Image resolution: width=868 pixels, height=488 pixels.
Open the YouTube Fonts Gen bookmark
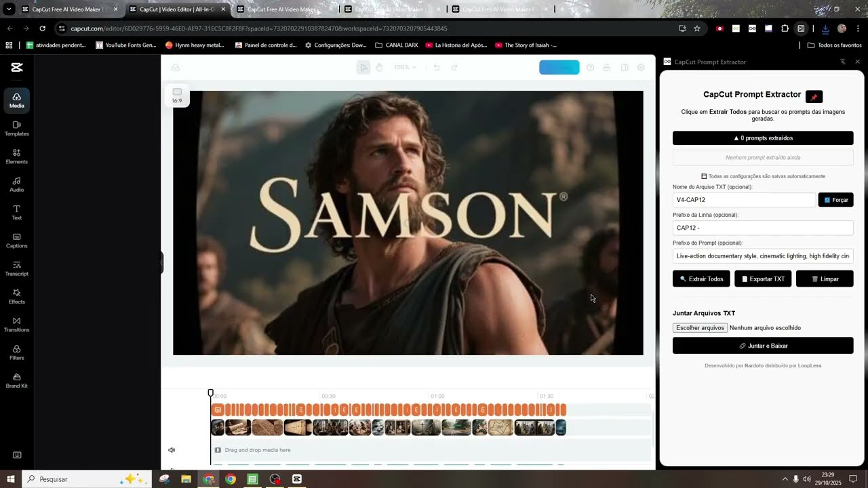(126, 45)
